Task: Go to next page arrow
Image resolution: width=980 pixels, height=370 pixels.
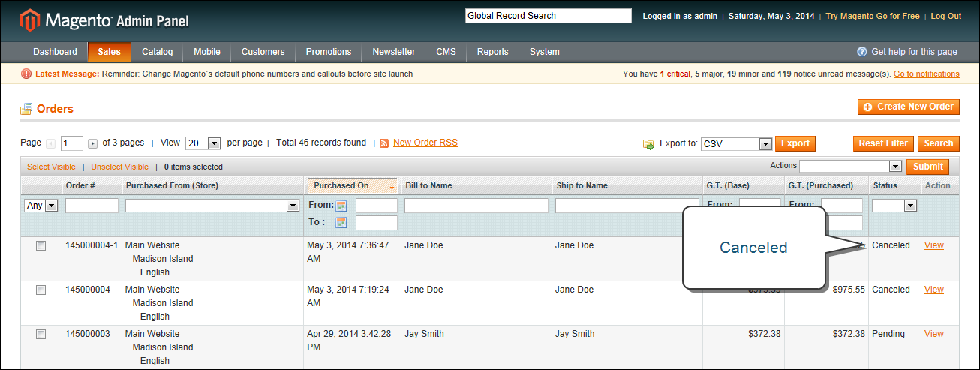Action: click(93, 143)
